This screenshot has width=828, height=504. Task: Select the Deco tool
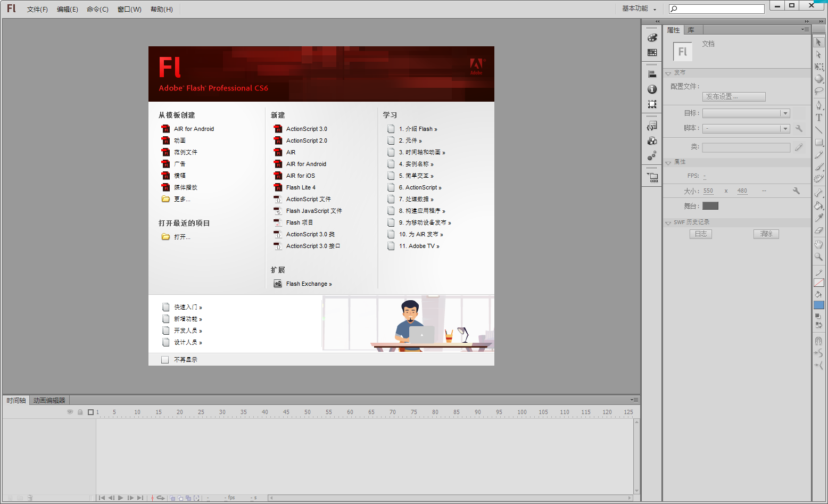(x=819, y=179)
